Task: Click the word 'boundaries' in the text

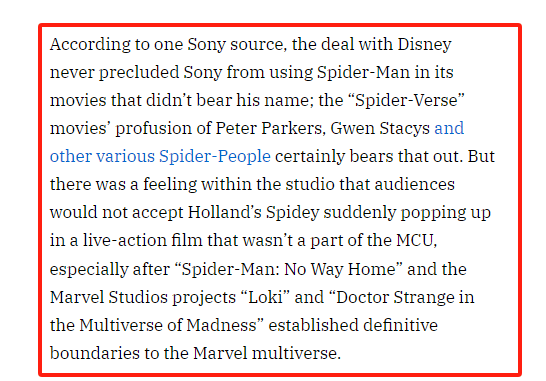Action: point(95,353)
